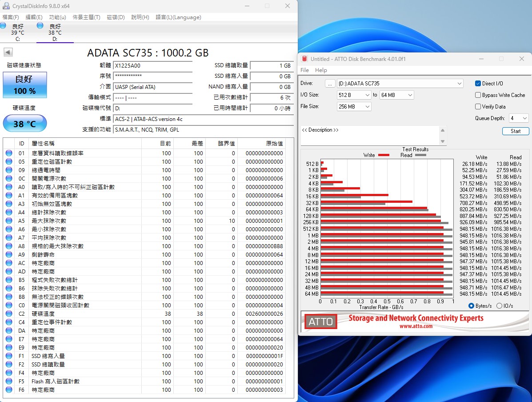Click the Start benchmark button

click(x=516, y=131)
